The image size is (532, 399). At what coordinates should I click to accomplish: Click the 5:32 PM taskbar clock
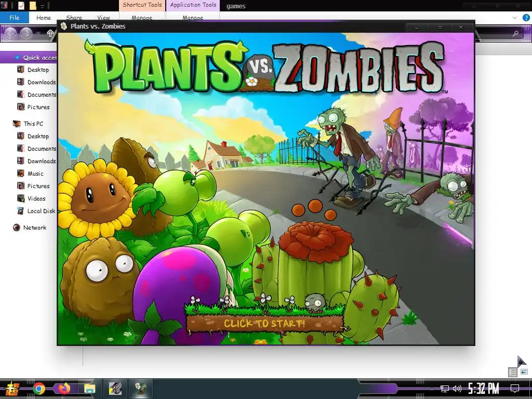484,389
